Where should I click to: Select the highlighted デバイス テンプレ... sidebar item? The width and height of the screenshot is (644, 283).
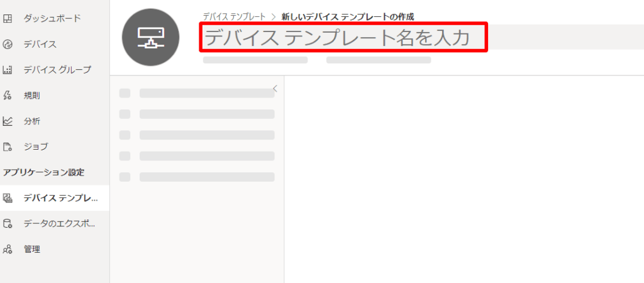pos(60,198)
